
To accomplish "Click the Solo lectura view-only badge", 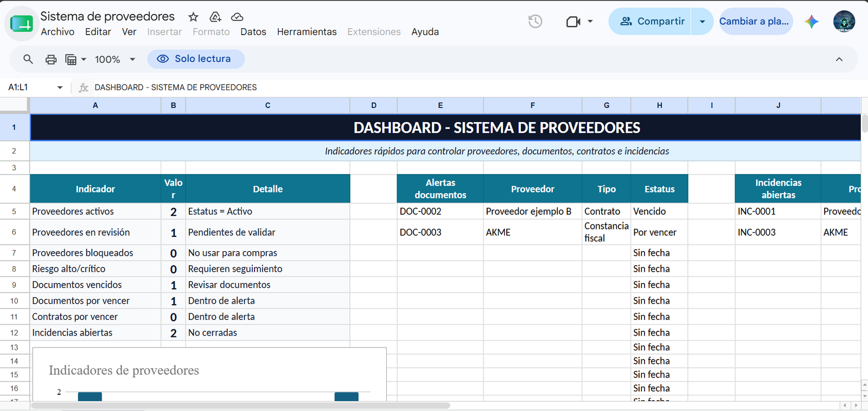I will click(196, 59).
